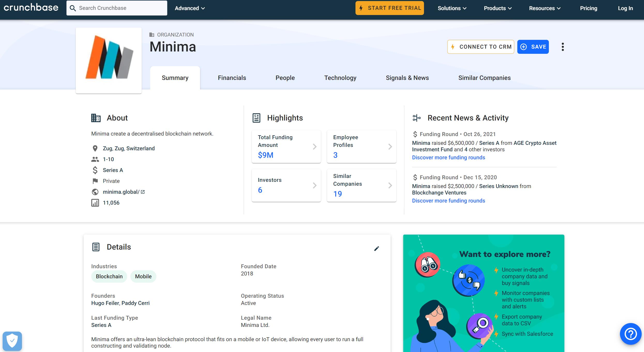Click the search magnifier icon

coord(73,8)
